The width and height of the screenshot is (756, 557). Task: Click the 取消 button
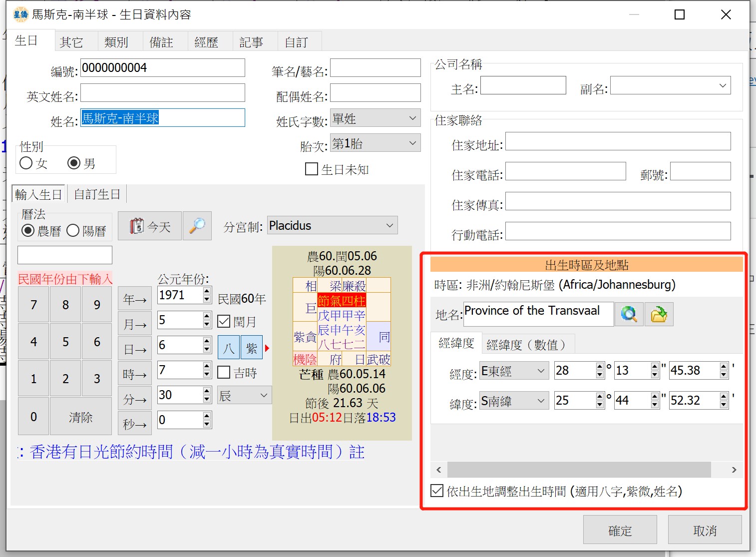click(x=705, y=531)
